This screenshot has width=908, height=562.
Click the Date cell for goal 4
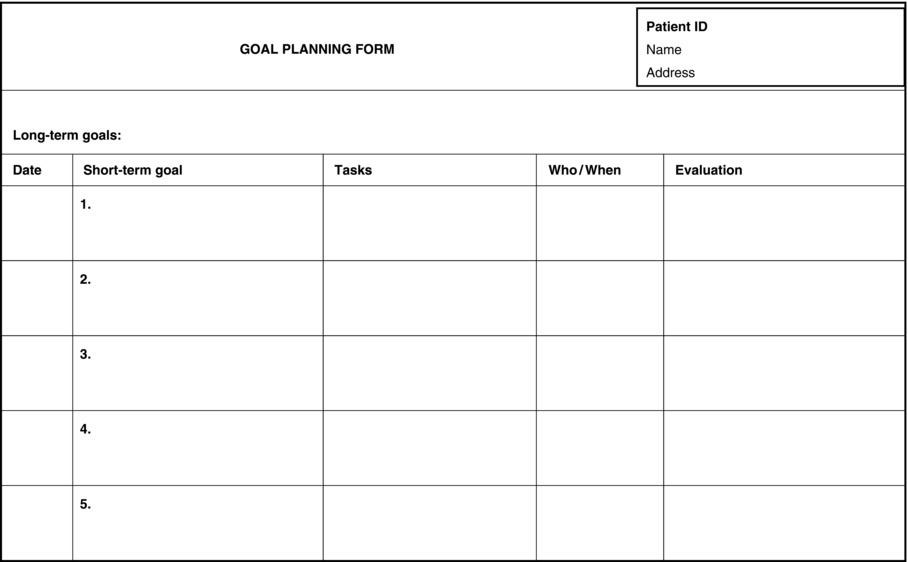pos(37,448)
